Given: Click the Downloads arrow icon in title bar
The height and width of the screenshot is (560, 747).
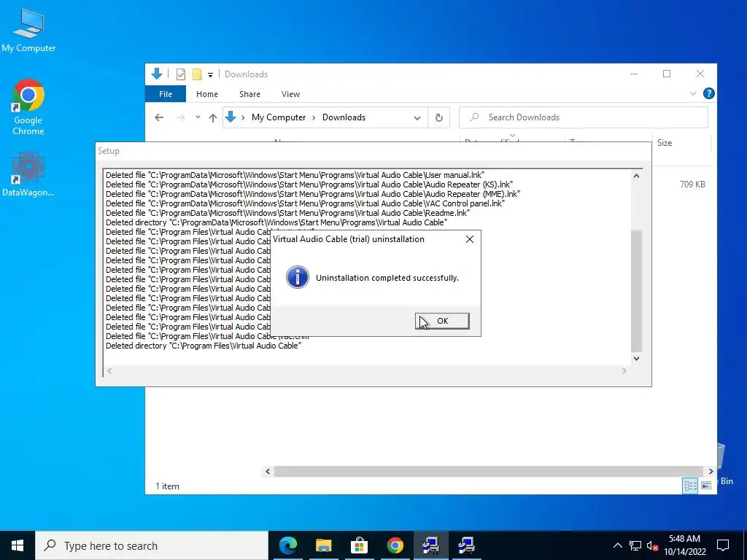Looking at the screenshot, I should click(157, 74).
